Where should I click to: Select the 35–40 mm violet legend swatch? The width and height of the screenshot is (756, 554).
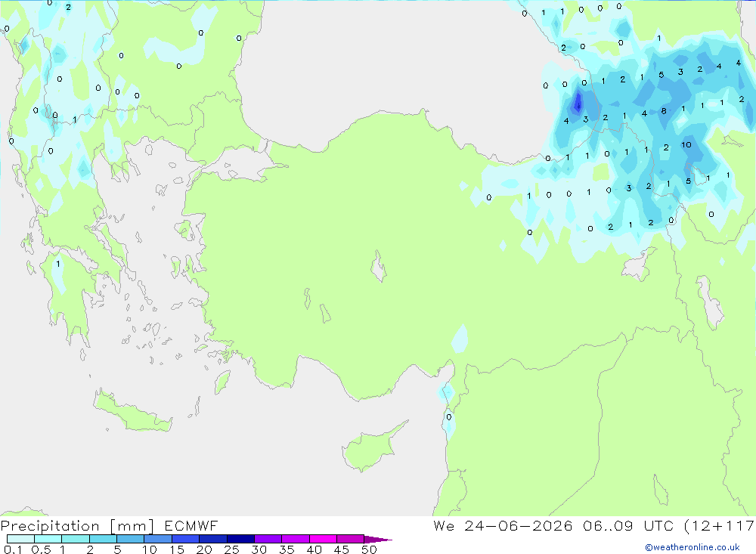tap(296, 539)
